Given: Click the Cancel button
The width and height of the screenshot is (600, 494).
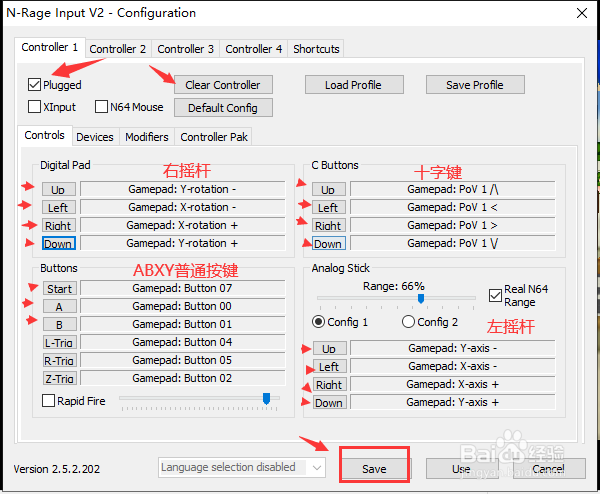Looking at the screenshot, I should (x=548, y=469).
